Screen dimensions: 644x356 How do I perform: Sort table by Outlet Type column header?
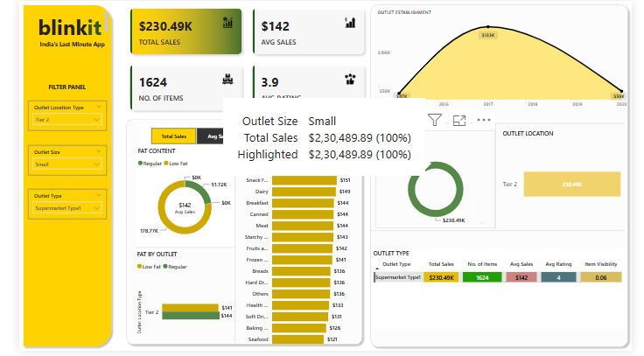click(x=396, y=264)
